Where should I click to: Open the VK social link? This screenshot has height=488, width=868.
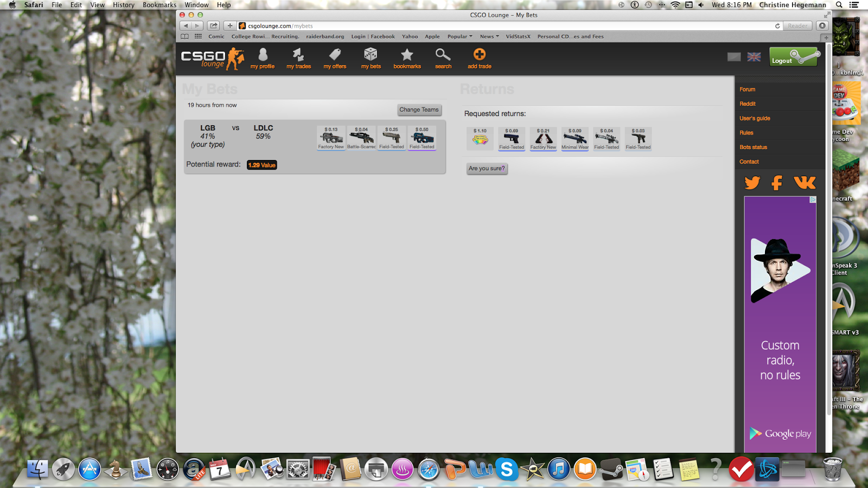[805, 183]
